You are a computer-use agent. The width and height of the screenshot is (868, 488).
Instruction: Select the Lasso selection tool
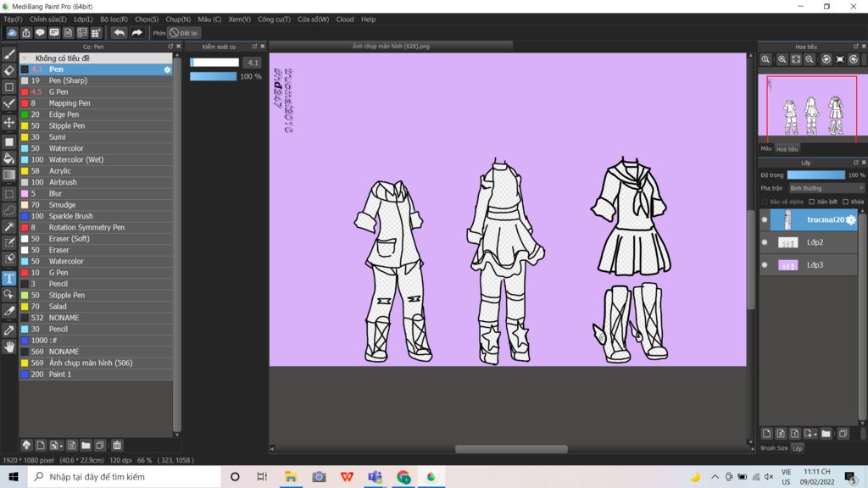point(9,210)
